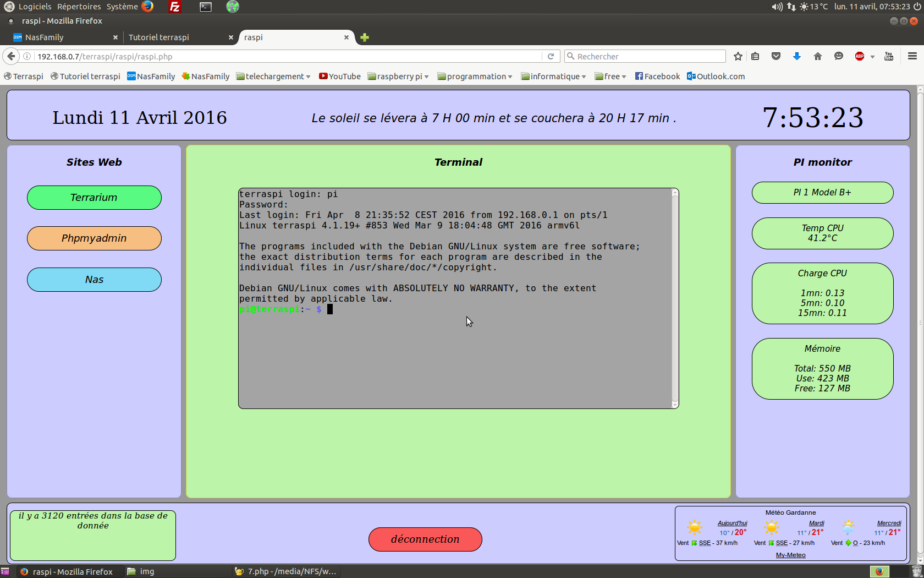Screen dimensions: 924x578
Task: Click the Terrarium button
Action: (x=94, y=198)
